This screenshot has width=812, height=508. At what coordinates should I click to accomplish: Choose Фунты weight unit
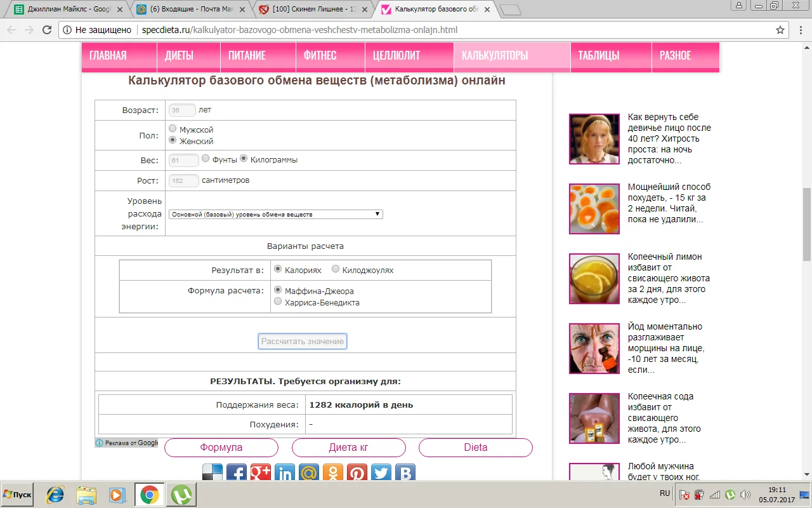[x=206, y=159]
